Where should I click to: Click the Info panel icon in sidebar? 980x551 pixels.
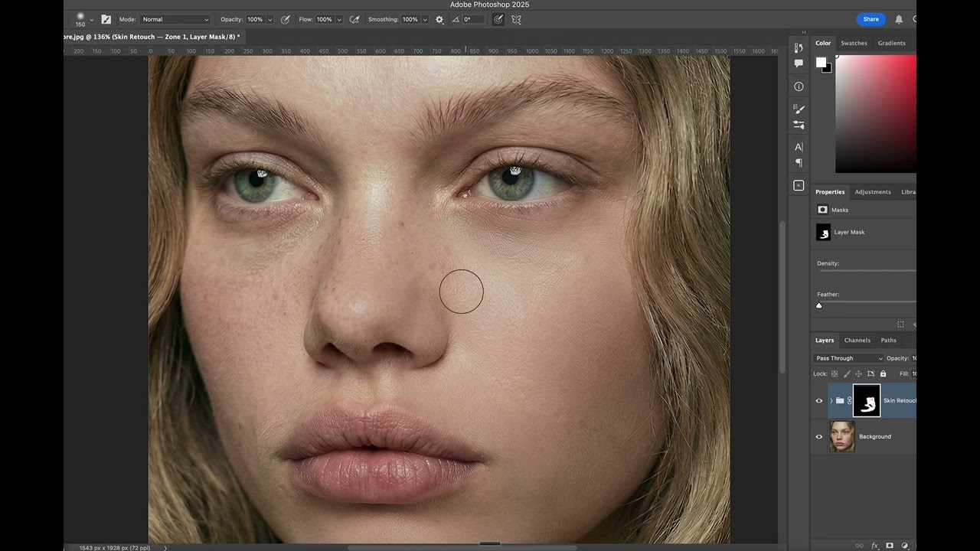pyautogui.click(x=799, y=86)
